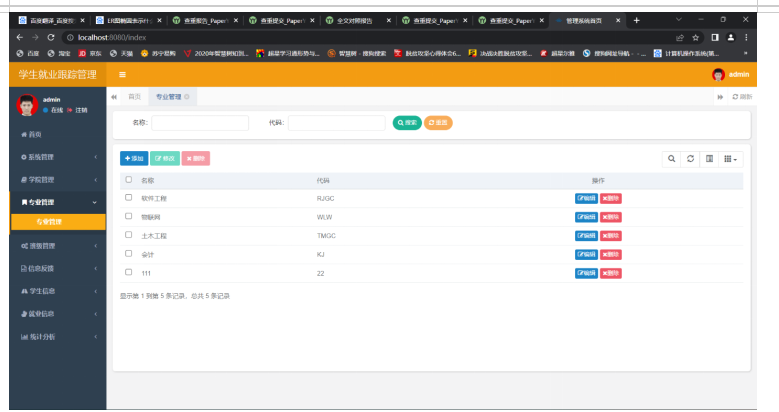Open a new browser tab with the plus icon

coord(636,20)
